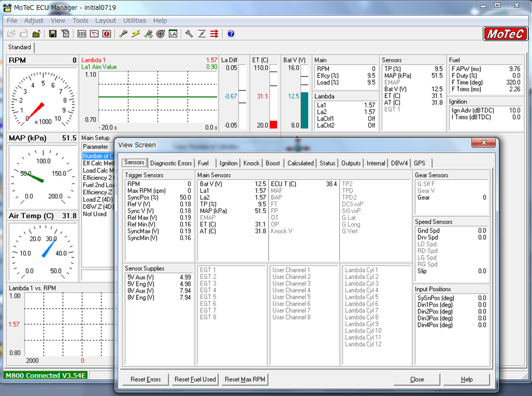Open the LA lambda toolbar icon
This screenshot has width=532, height=396.
tap(173, 34)
